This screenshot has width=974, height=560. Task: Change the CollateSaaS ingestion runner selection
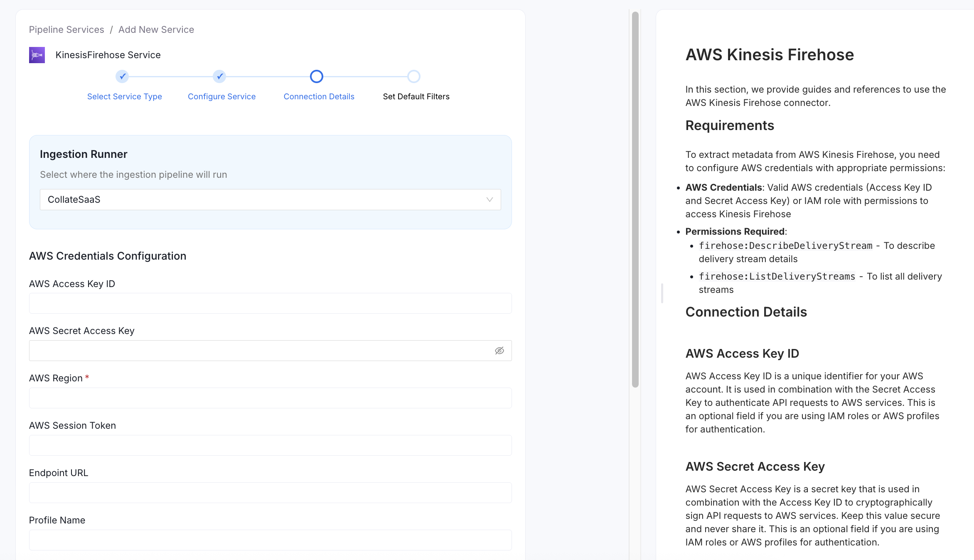270,199
